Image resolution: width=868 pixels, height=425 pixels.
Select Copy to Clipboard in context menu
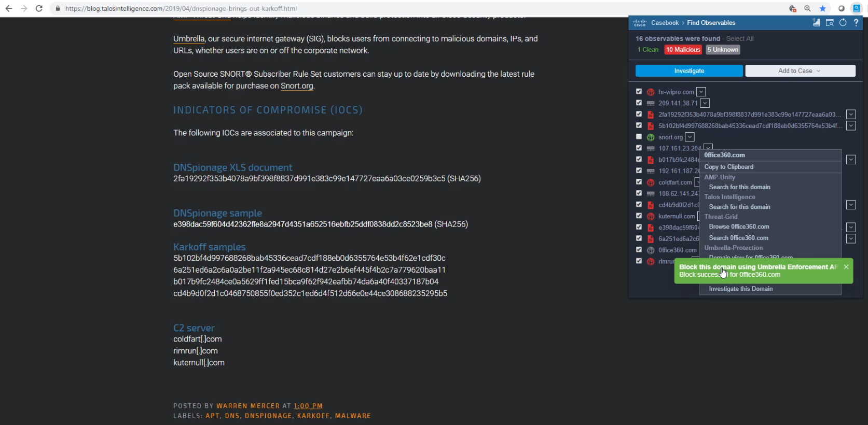coord(728,167)
